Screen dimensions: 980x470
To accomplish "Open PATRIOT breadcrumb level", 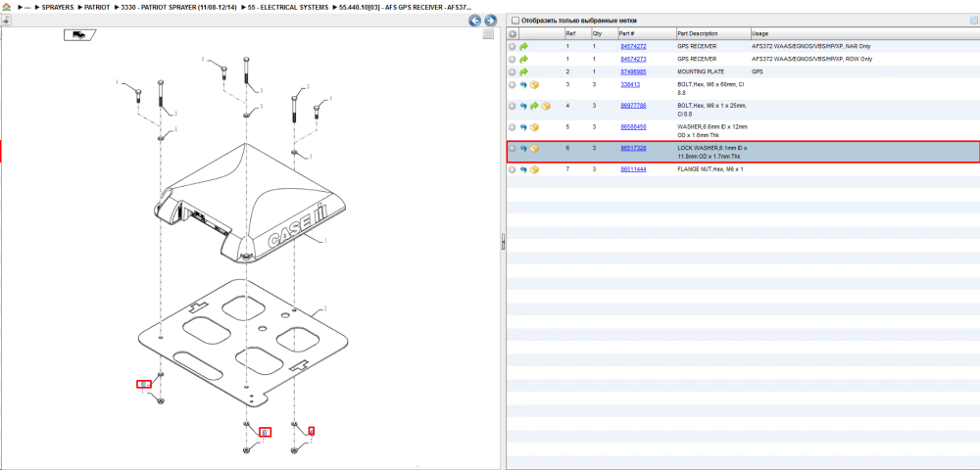I will tap(97, 7).
